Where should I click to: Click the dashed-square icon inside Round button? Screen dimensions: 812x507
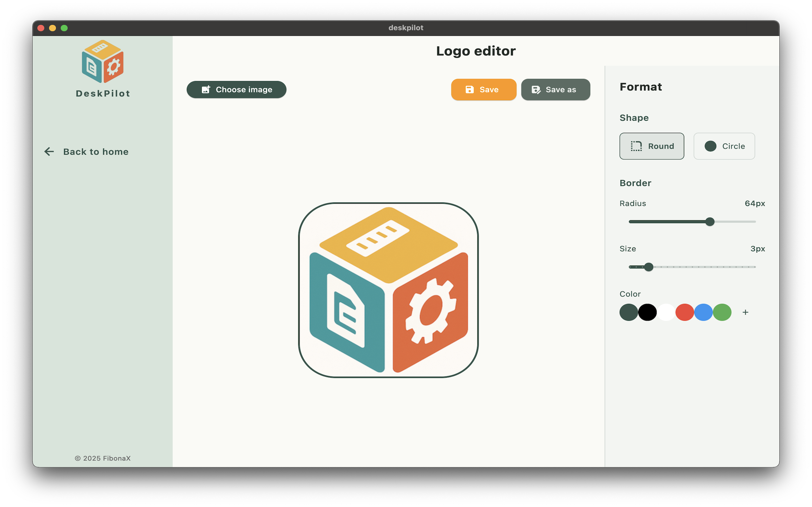637,146
